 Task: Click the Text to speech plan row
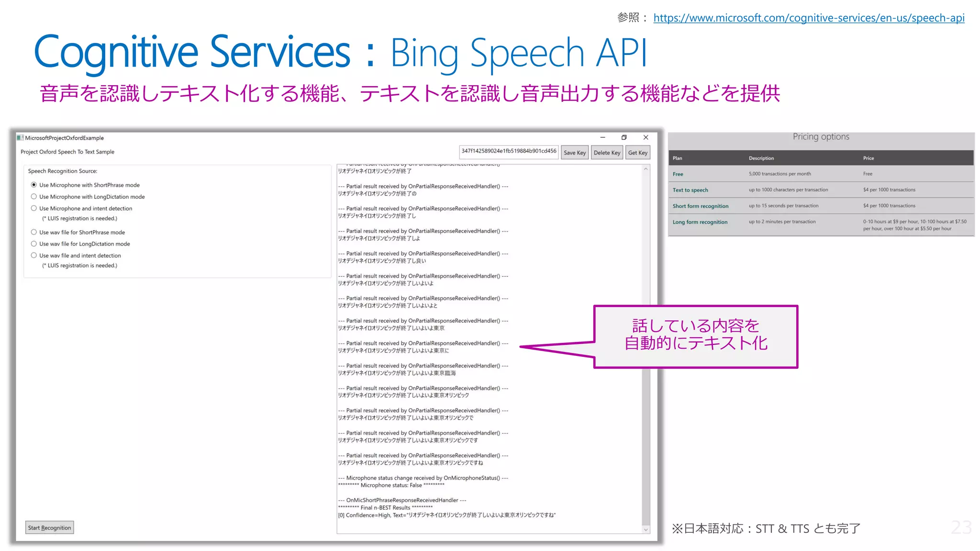(x=821, y=190)
